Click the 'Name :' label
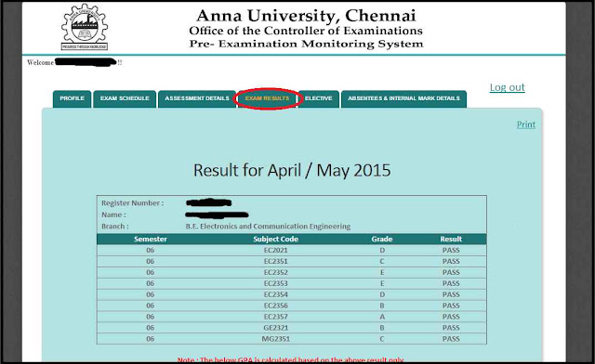The width and height of the screenshot is (595, 364). 113,214
